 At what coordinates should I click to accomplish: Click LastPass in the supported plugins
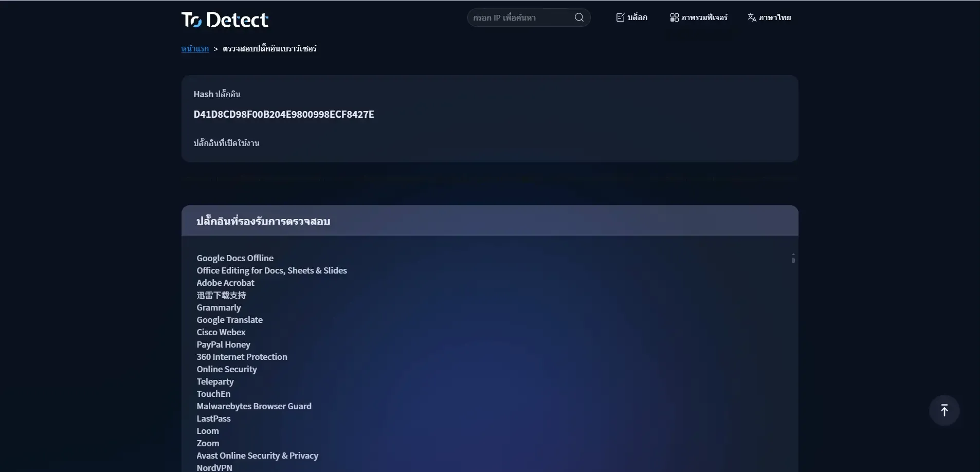point(213,419)
